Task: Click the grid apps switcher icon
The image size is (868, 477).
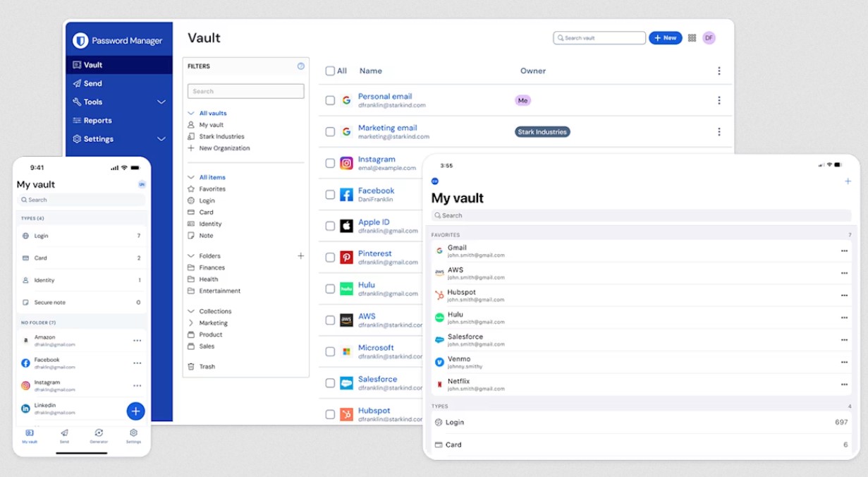Action: pyautogui.click(x=692, y=38)
